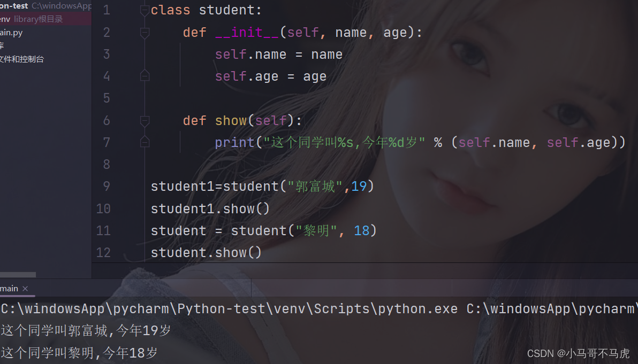Click number 19 on line 9
This screenshot has width=638, height=364.
click(359, 186)
